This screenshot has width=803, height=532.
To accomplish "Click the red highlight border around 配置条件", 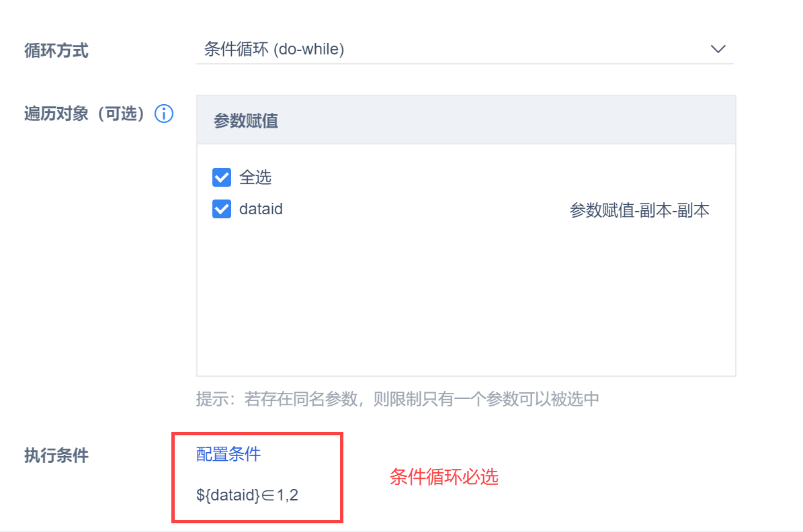I will click(x=173, y=477).
